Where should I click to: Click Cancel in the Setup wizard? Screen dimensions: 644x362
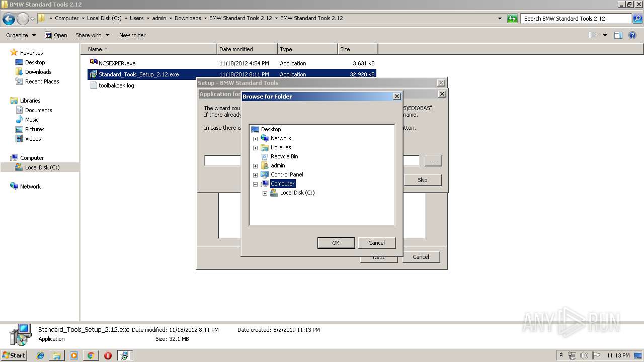[x=421, y=257]
